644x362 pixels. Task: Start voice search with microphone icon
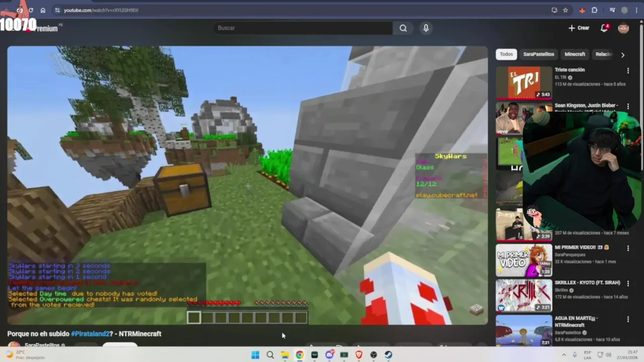pos(426,28)
